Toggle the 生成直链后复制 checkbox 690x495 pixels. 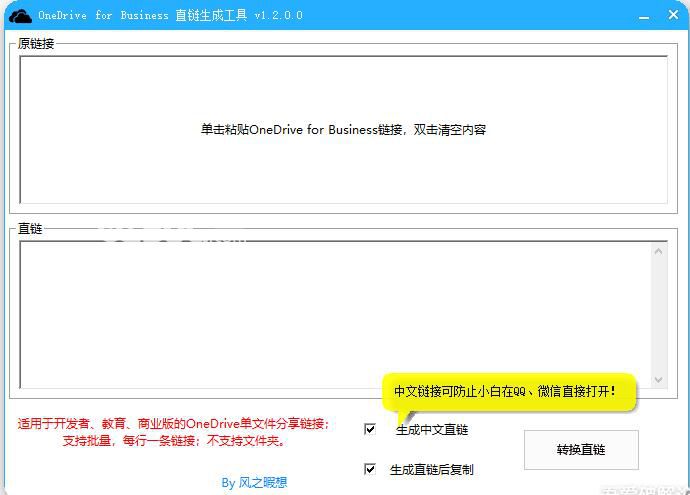point(370,469)
